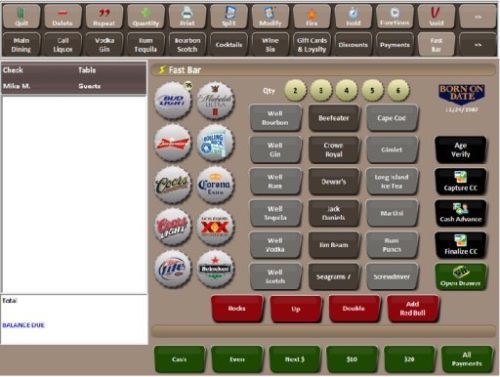Switch to the Cocktails menu tab
Viewport: 500px width, 377px height.
tap(229, 44)
